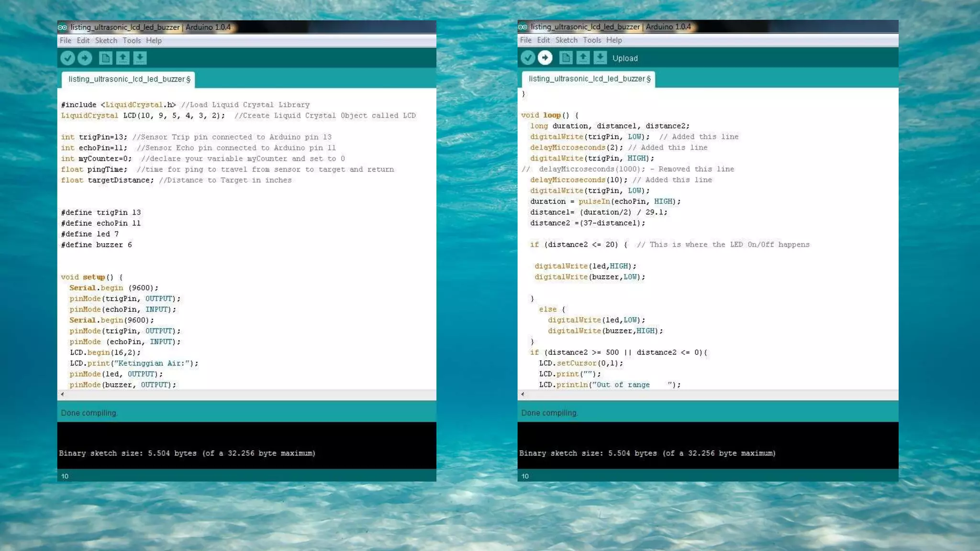The height and width of the screenshot is (551, 980).
Task: Click left scroll arrow of right editor scrollbar
Action: [x=523, y=394]
